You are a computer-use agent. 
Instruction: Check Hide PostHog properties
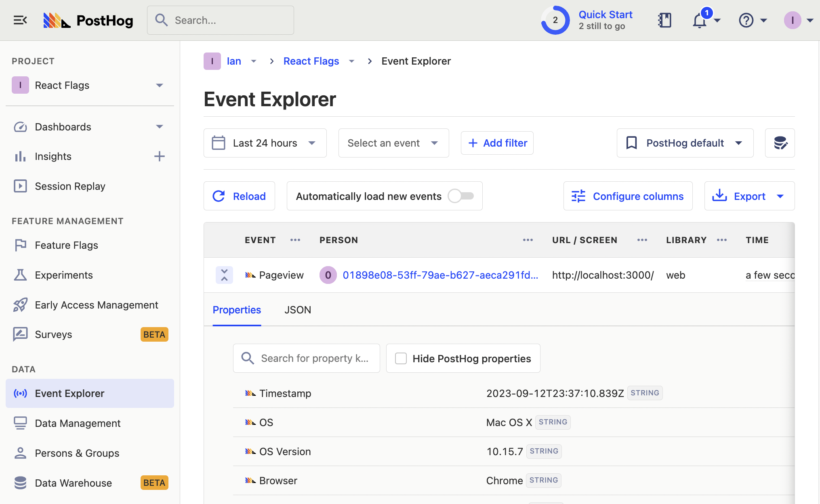pyautogui.click(x=401, y=358)
